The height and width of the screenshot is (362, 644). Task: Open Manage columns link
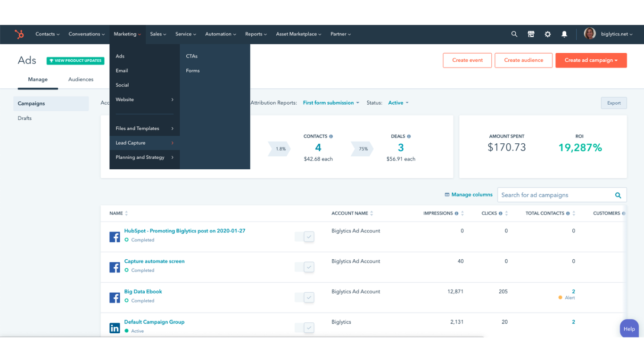click(469, 195)
